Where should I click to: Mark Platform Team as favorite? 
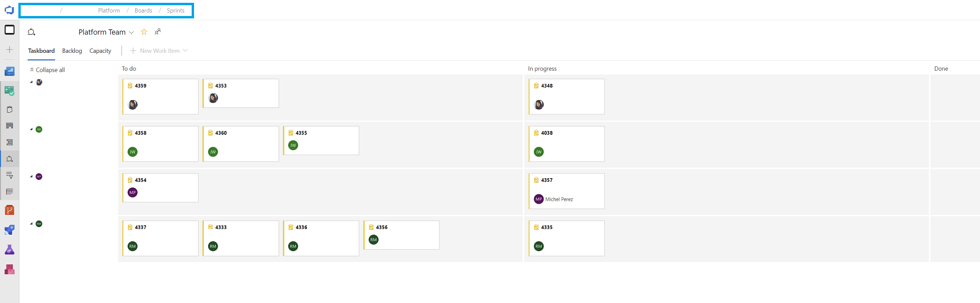144,32
